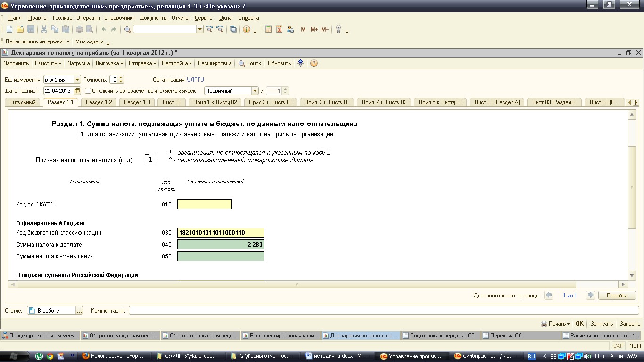The height and width of the screenshot is (362, 644).
Task: Click the orange question mark help icon
Action: click(x=314, y=63)
